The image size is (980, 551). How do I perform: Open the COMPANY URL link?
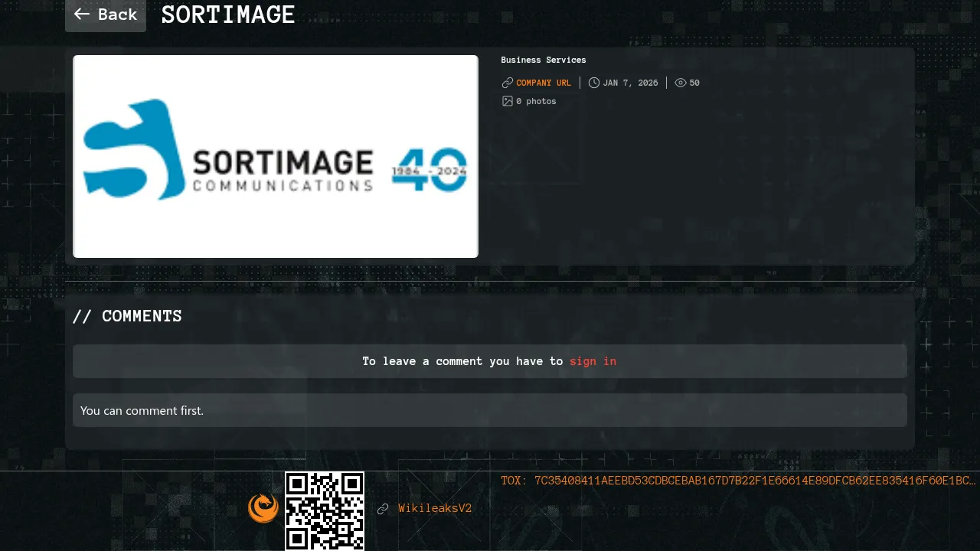pos(544,83)
